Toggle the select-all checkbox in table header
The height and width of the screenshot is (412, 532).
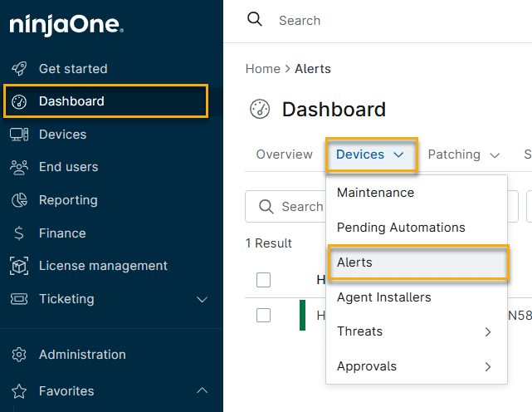263,280
